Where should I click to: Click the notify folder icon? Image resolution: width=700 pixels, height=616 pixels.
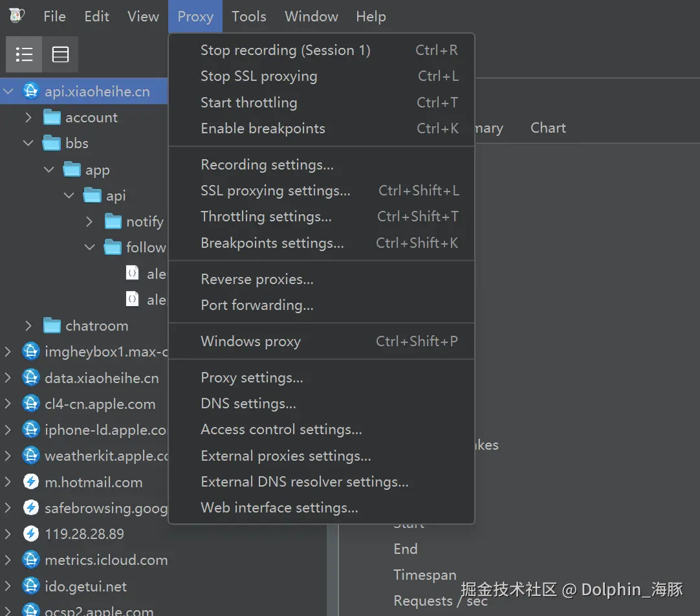[113, 221]
